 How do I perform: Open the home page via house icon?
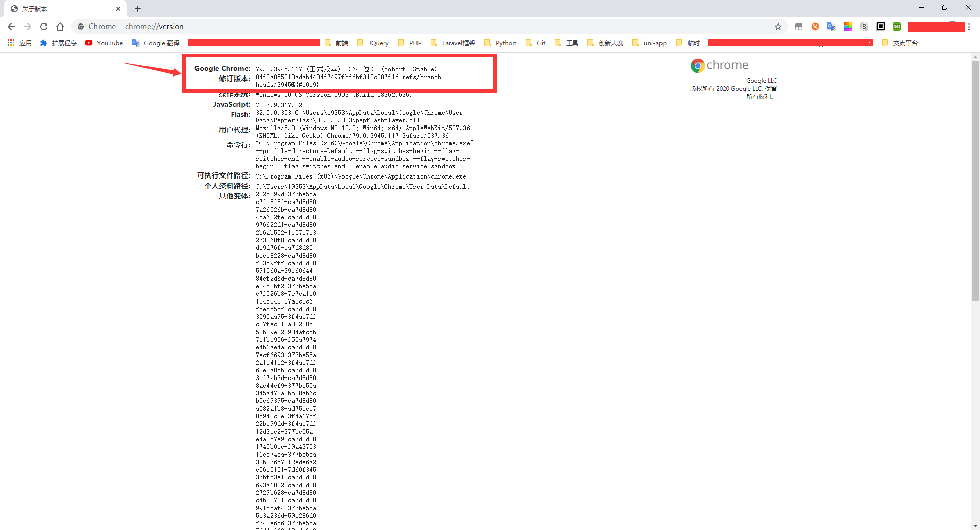point(60,27)
